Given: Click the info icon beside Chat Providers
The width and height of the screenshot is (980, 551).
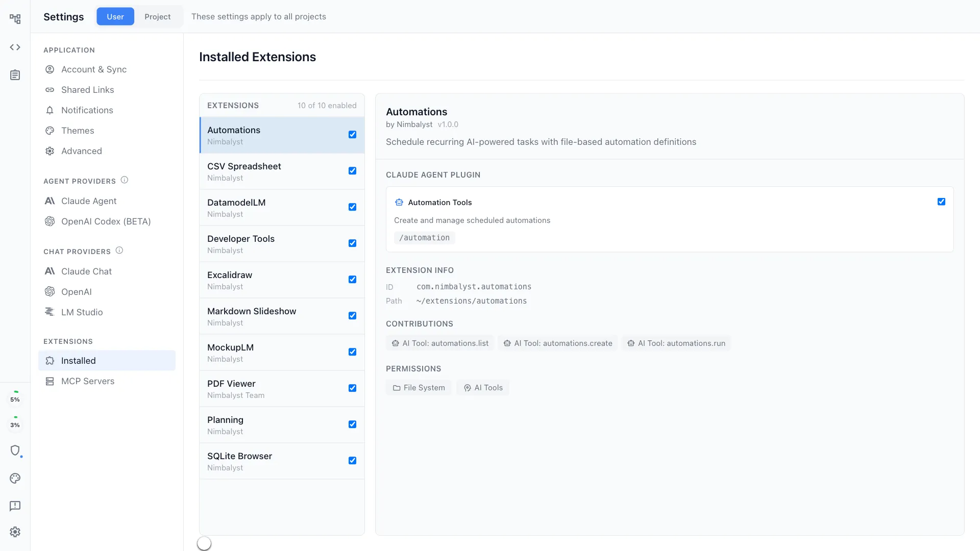Looking at the screenshot, I should [x=119, y=249].
